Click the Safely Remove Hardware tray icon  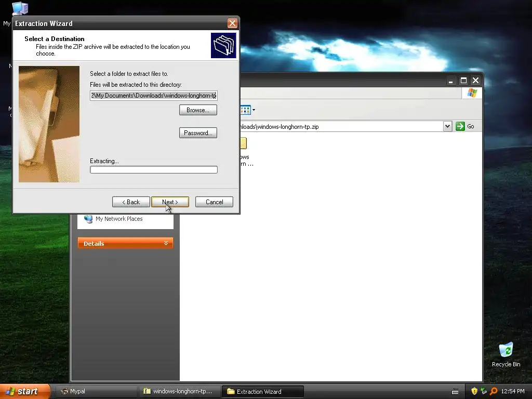(x=484, y=391)
